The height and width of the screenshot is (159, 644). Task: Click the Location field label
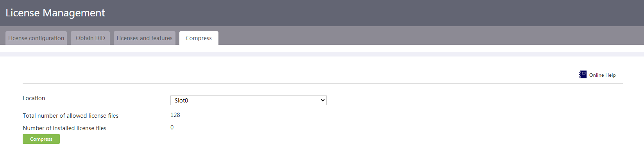coord(34,98)
